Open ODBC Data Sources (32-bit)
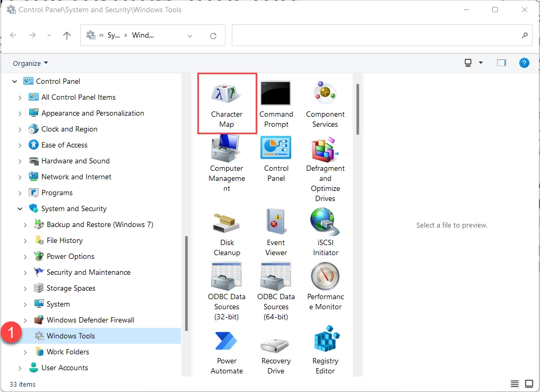Screen dimensions: 540x392 [x=227, y=291]
